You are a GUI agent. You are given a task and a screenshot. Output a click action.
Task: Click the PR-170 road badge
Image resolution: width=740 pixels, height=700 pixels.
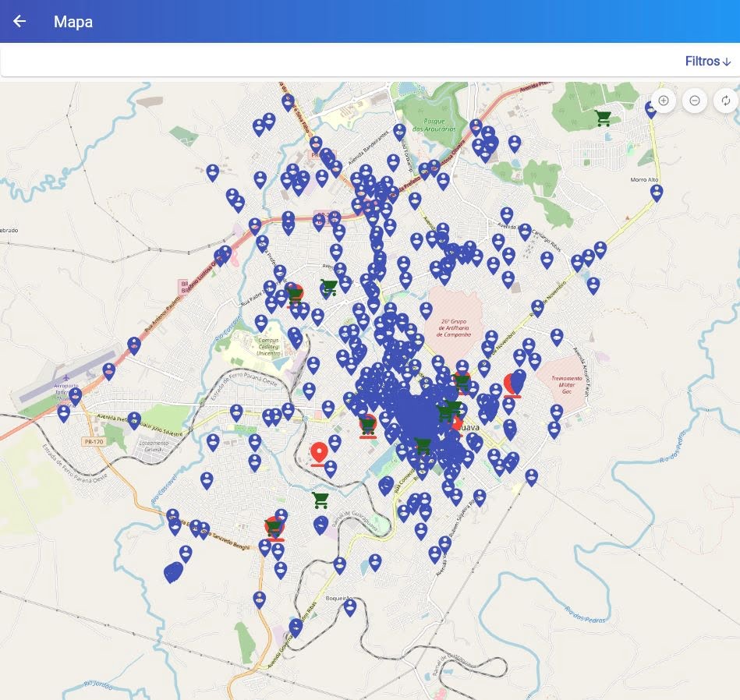pos(93,441)
